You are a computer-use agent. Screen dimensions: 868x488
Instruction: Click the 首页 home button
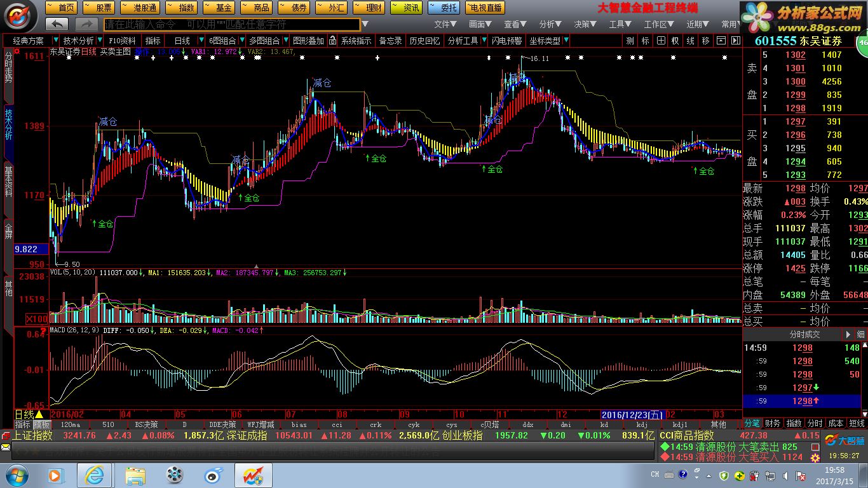point(62,8)
